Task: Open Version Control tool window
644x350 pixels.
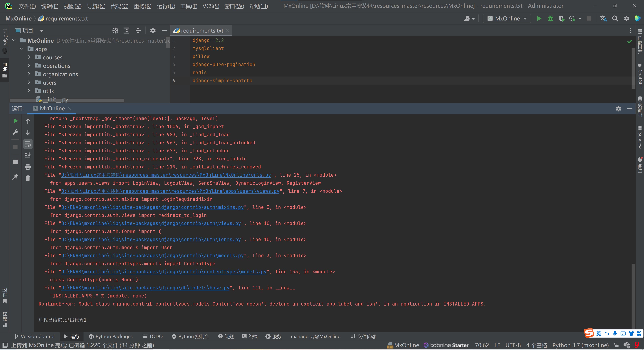Action: 35,336
